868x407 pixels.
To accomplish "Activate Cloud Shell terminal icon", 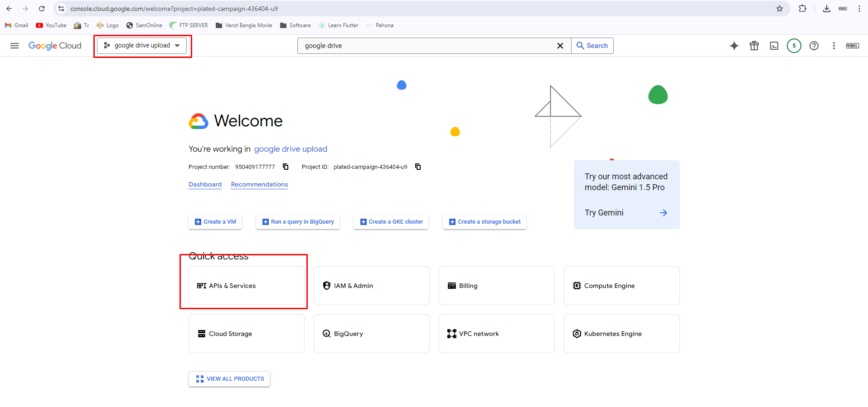I will click(774, 46).
